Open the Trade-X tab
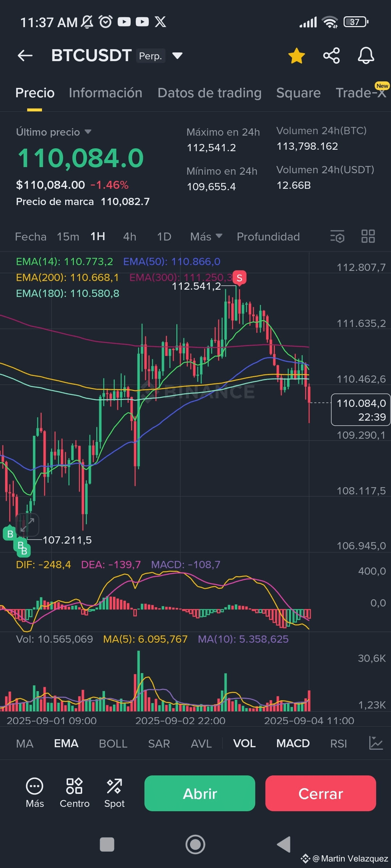The height and width of the screenshot is (868, 391). (361, 93)
